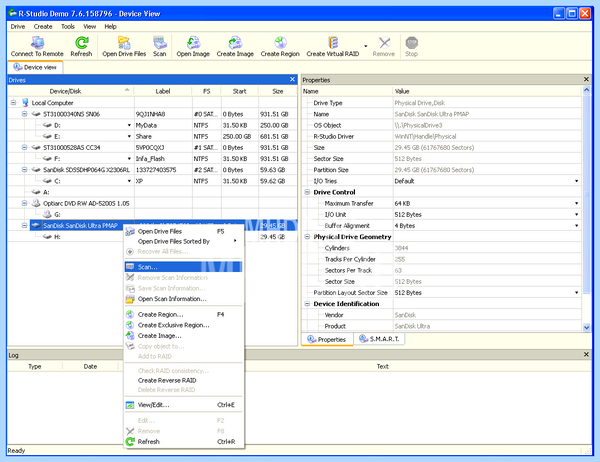
Task: Select the Properties tab at bottom
Action: 327,340
